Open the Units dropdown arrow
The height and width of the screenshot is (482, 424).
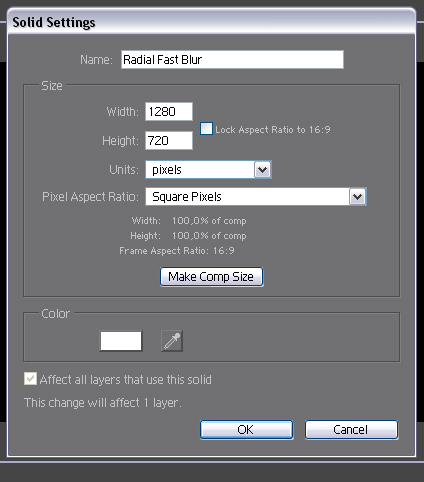click(262, 170)
